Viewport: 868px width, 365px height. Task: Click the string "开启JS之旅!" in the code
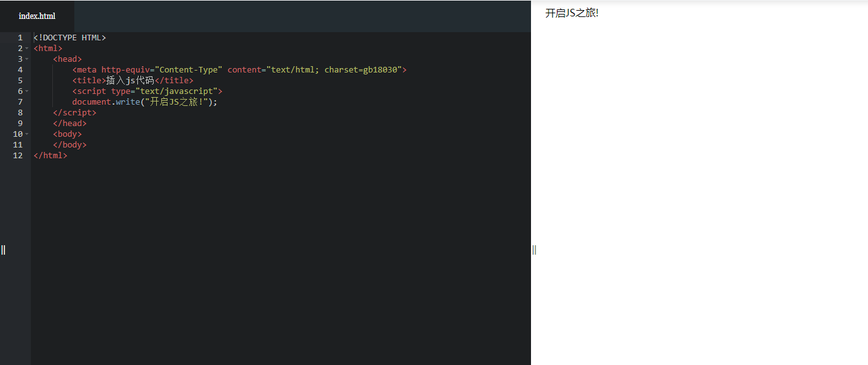tap(176, 102)
